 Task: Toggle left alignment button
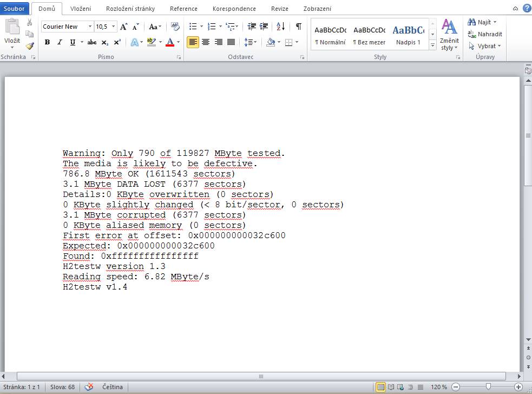tap(193, 42)
